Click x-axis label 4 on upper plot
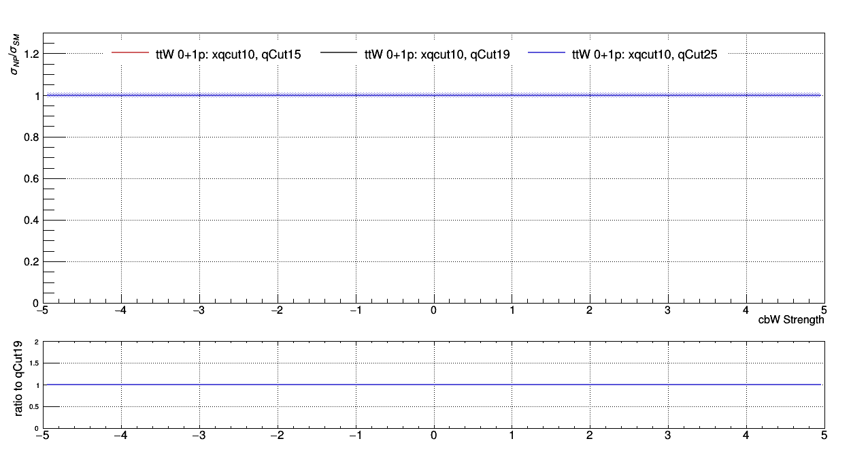Screen dimensions: 868x471 746,311
